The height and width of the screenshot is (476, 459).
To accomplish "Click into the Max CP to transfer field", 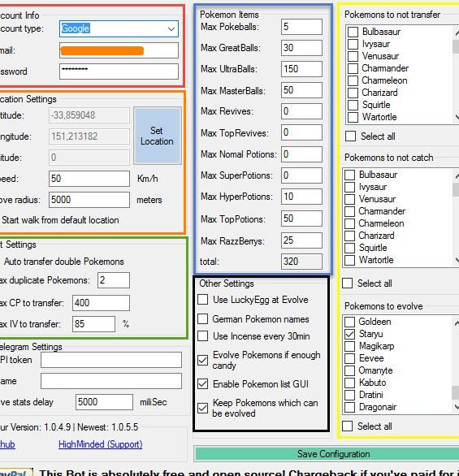I will (x=101, y=303).
